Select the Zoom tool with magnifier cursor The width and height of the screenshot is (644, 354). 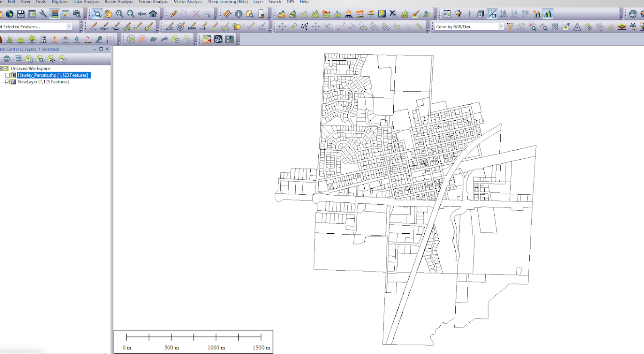click(97, 14)
